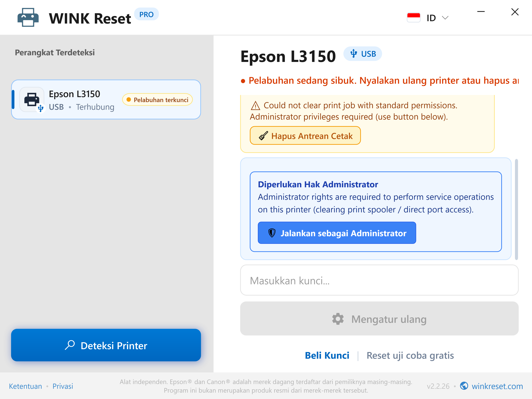Close the WINK Reset window
The width and height of the screenshot is (532, 399).
point(515,12)
